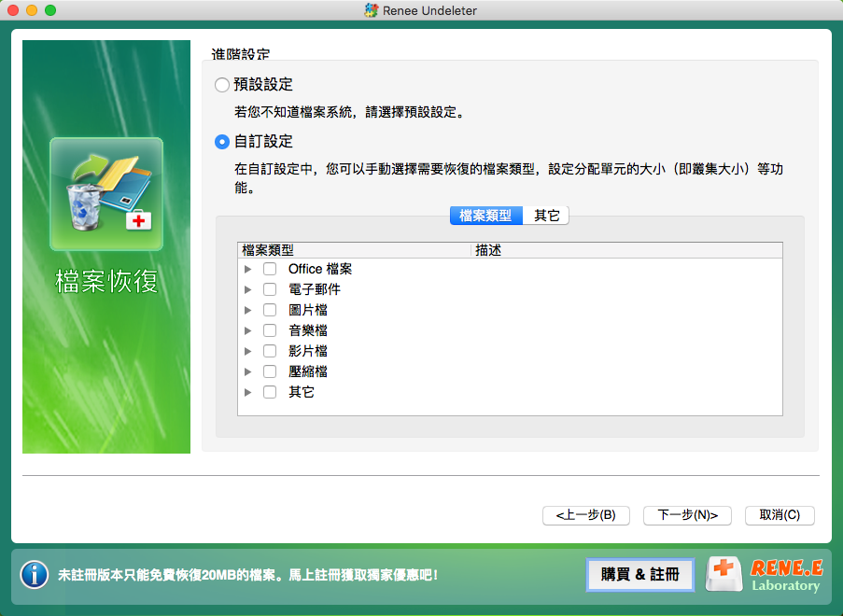The width and height of the screenshot is (843, 616).
Task: Check the Office 檔案 checkbox
Action: (270, 269)
